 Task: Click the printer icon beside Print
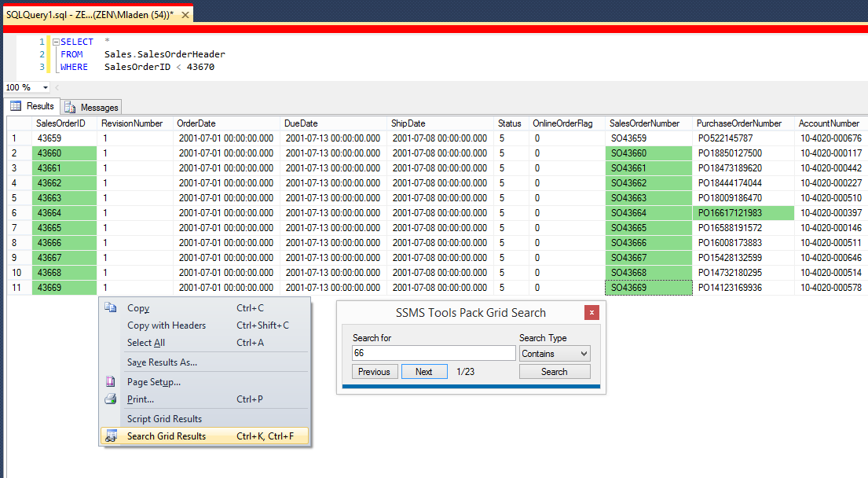click(x=111, y=399)
